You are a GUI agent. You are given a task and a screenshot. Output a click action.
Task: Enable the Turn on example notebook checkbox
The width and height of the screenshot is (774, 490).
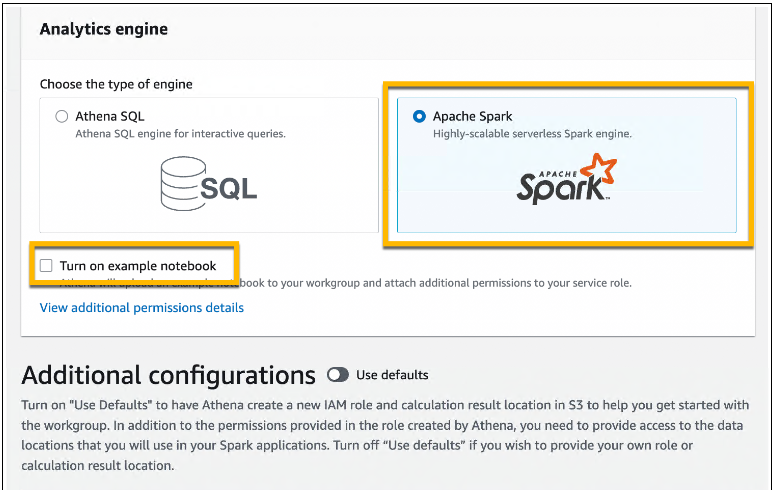(x=46, y=266)
